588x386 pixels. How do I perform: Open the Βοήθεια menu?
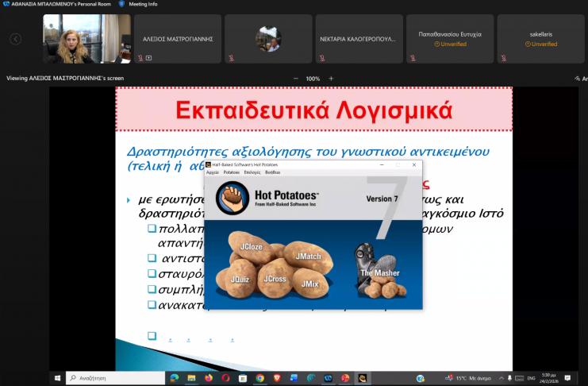[x=272, y=172]
